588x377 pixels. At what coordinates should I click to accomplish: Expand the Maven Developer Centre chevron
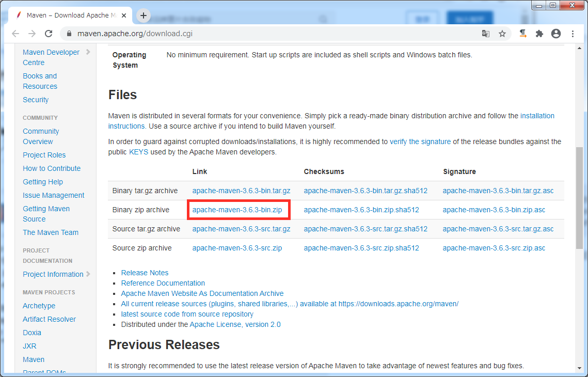[88, 52]
